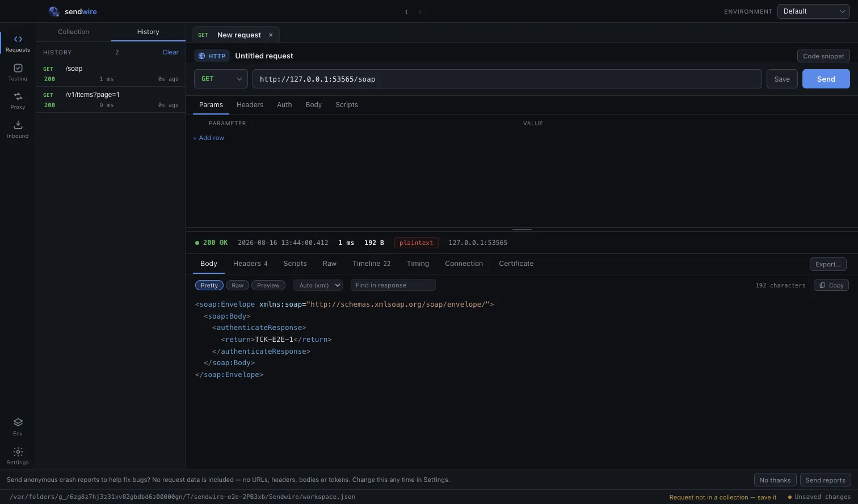Open the Timing tab
Screen dimensions: 858x504
418,264
